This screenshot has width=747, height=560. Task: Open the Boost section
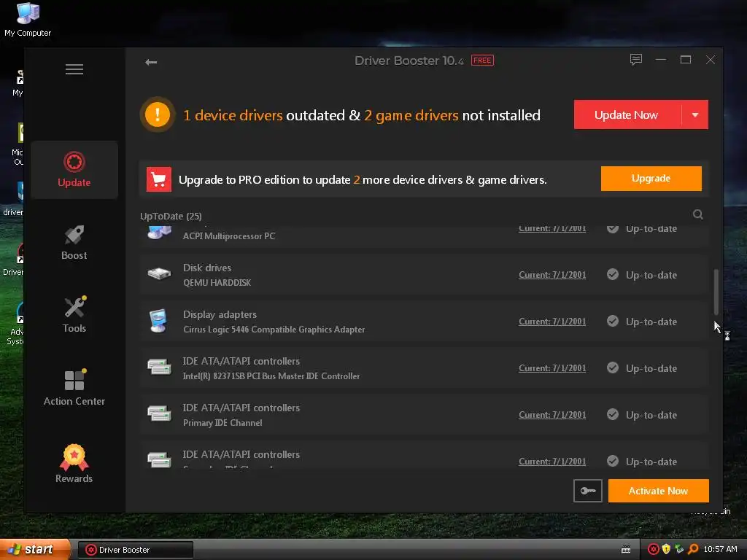point(74,242)
